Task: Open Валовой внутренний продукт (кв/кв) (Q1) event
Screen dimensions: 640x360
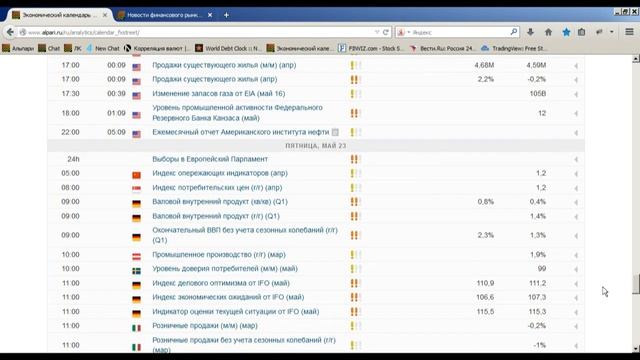Action: tap(220, 202)
